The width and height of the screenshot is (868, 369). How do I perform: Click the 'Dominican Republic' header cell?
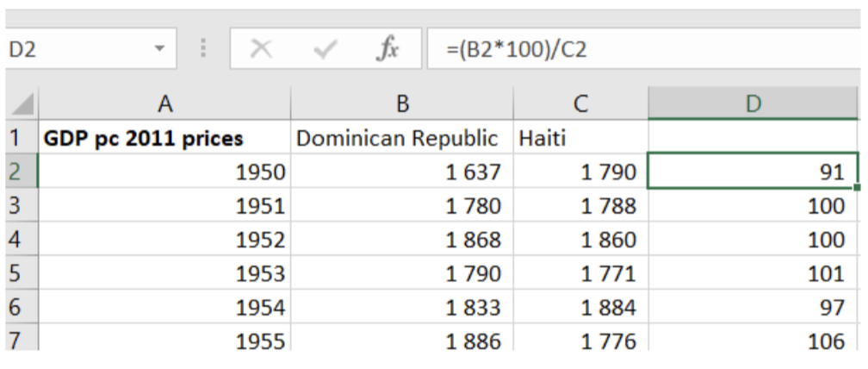[x=402, y=138]
